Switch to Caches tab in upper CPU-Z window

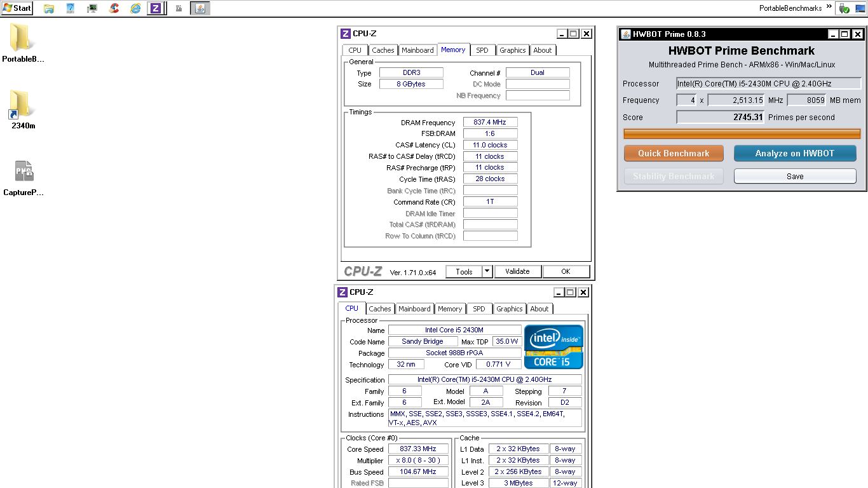[383, 50]
